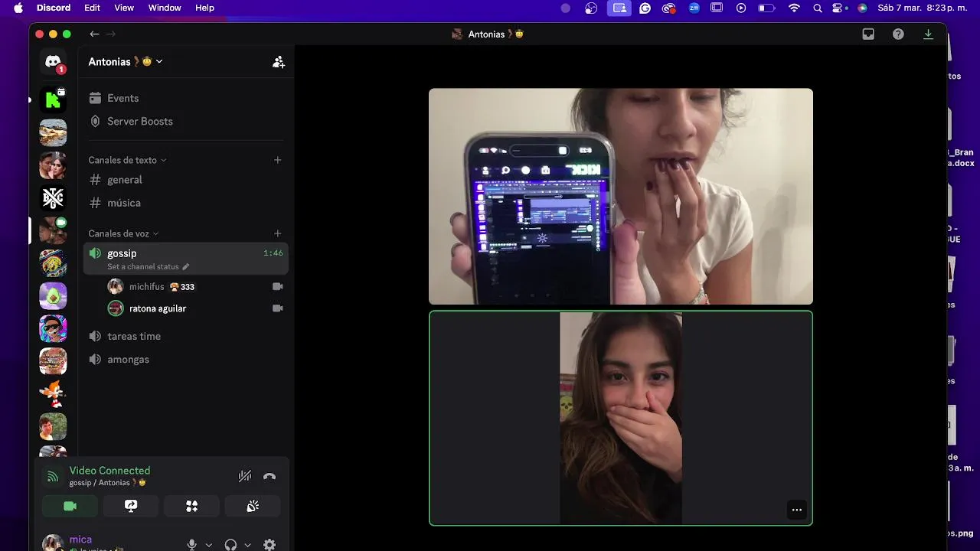Image resolution: width=980 pixels, height=551 pixels.
Task: Open more options on ratona video tile
Action: pyautogui.click(x=797, y=510)
